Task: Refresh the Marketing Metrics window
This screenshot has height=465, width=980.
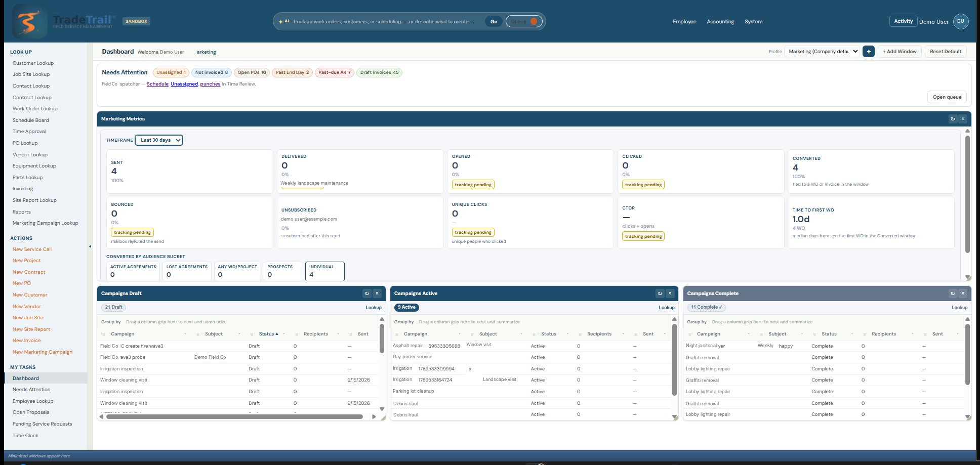Action: tap(953, 119)
